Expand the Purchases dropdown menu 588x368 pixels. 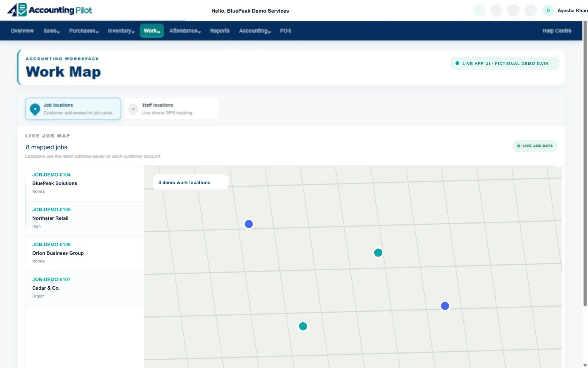tap(84, 31)
